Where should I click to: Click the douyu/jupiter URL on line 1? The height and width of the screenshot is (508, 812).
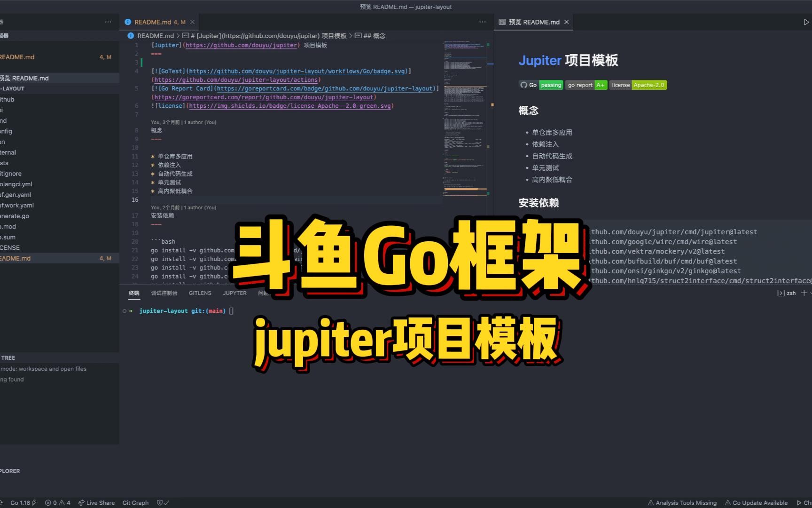pos(242,45)
